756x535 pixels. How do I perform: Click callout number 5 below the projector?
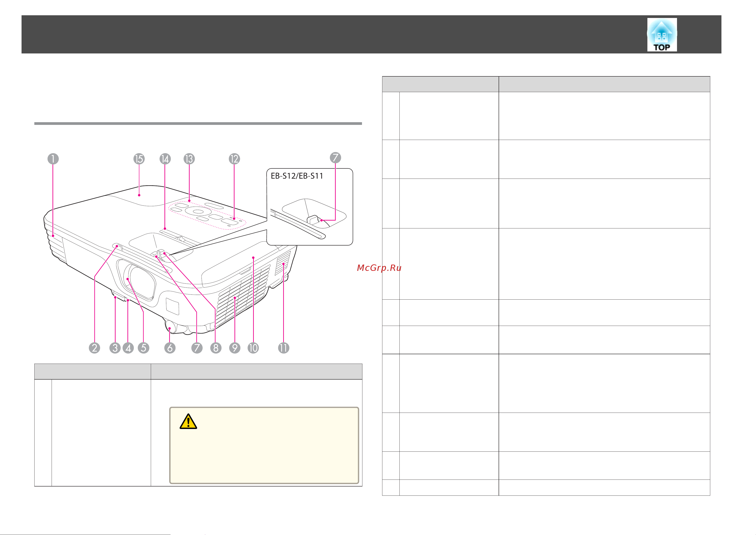[144, 348]
